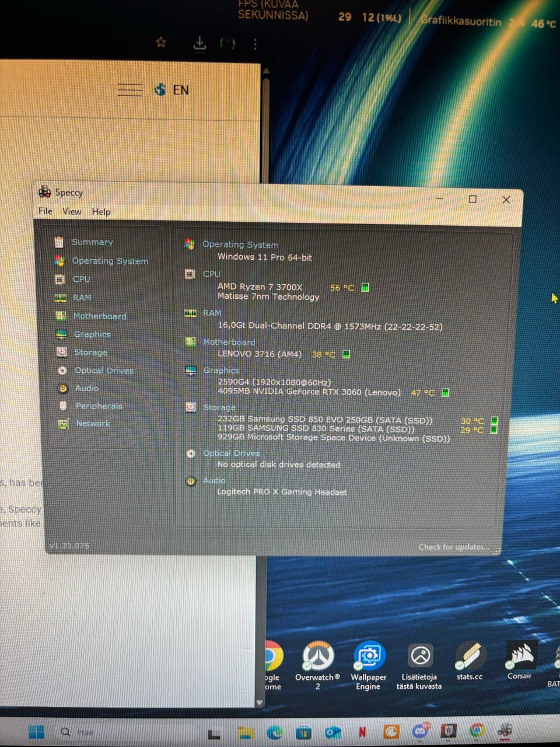Image resolution: width=560 pixels, height=747 pixels.
Task: Open the Help menu in Speccy
Action: coord(101,212)
